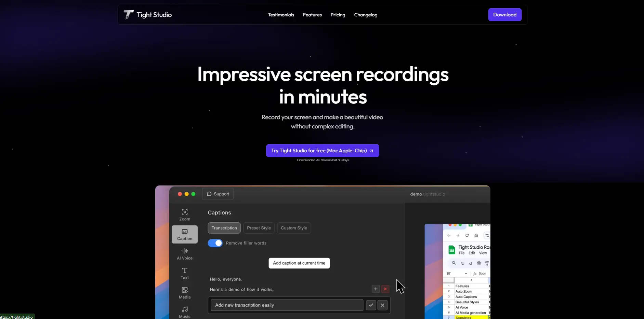This screenshot has height=319, width=644.
Task: Switch to the Custom Style tab
Action: coord(294,228)
